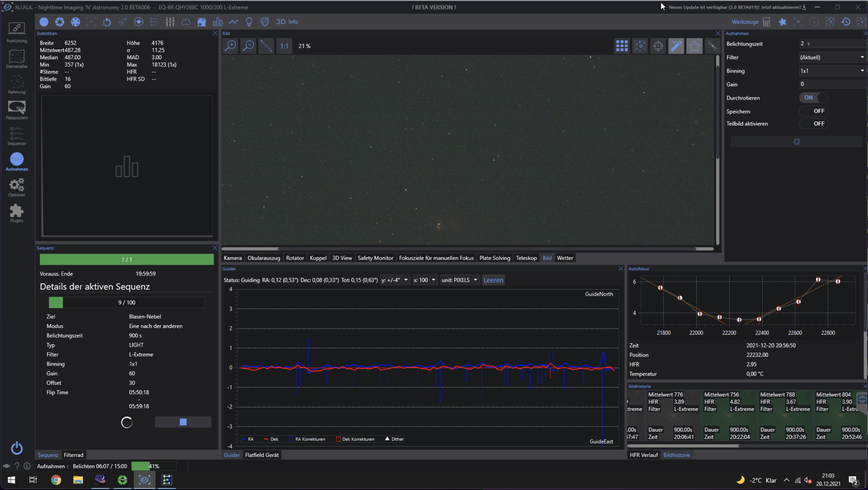868x490 pixels.
Task: Click the history clock icon in Werkzeuge
Action: click(x=846, y=22)
